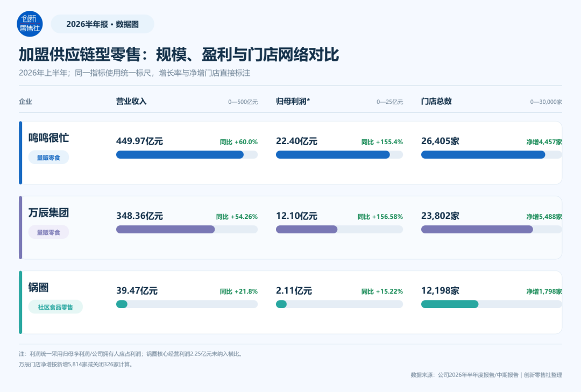Click the 23,802家 store count
Screen dimensions: 581x392
point(440,216)
